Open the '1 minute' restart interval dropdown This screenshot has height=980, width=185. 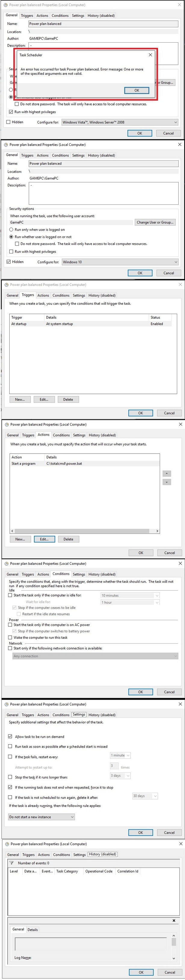pos(121,755)
